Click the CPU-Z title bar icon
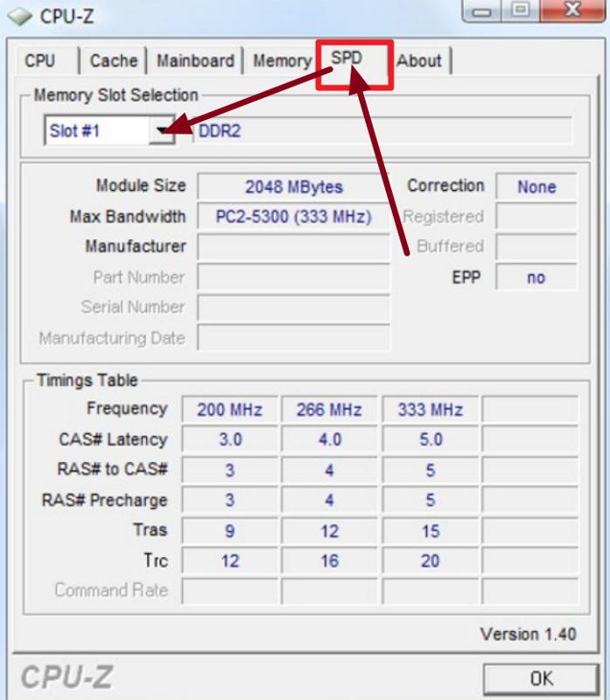Screen dimensions: 610x700 pyautogui.click(x=20, y=16)
